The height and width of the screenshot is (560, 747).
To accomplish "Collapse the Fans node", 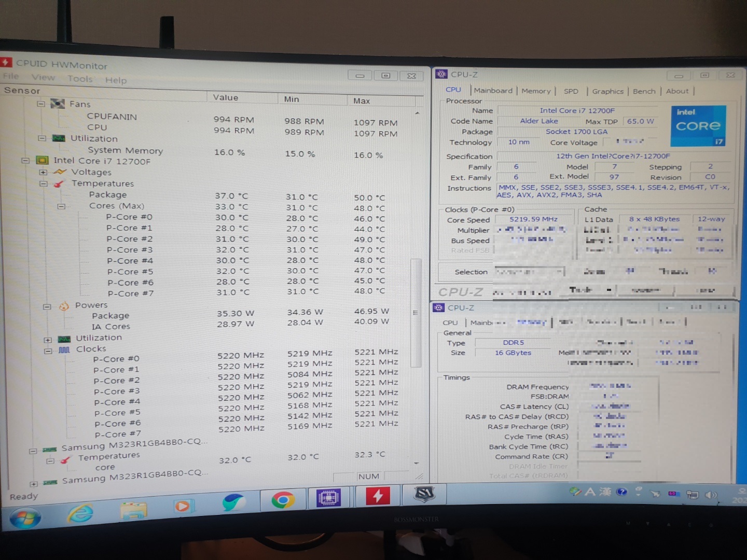I will point(41,104).
